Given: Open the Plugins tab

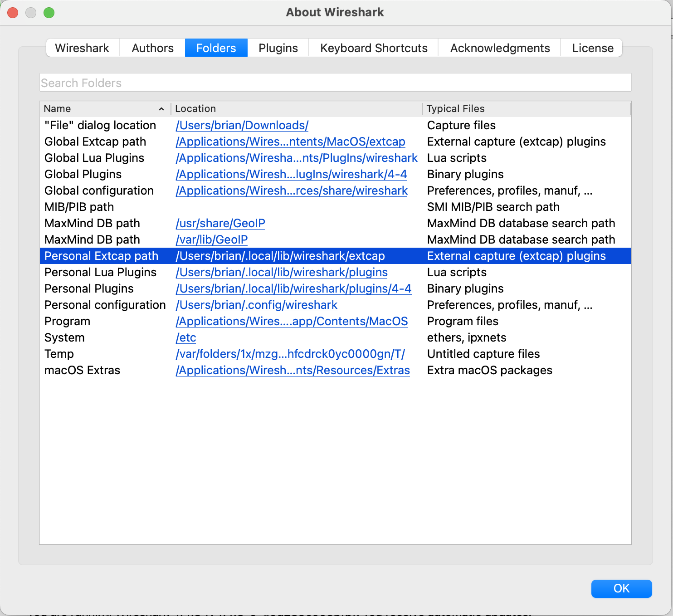Looking at the screenshot, I should coord(278,48).
